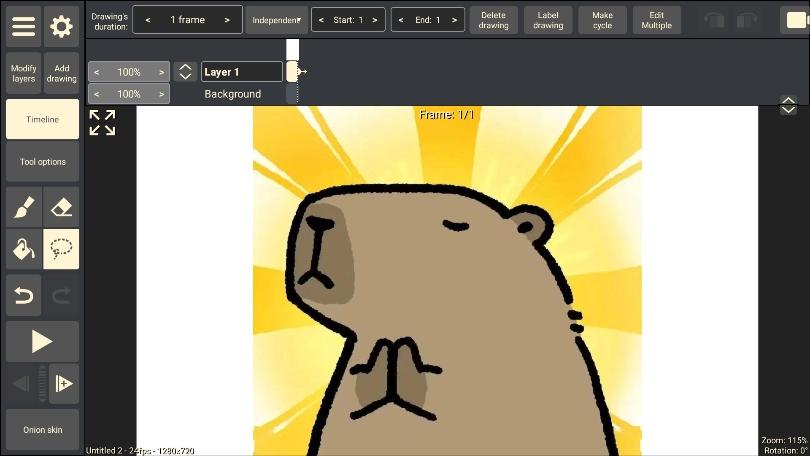Toggle fullscreen canvas with the expand arrows

pyautogui.click(x=102, y=123)
